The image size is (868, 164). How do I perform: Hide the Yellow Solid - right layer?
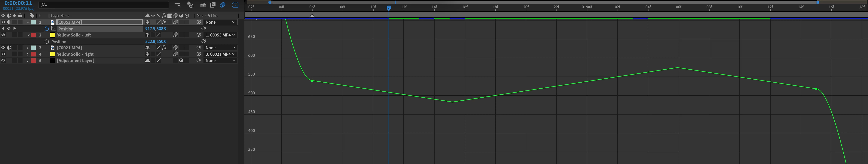tap(3, 54)
